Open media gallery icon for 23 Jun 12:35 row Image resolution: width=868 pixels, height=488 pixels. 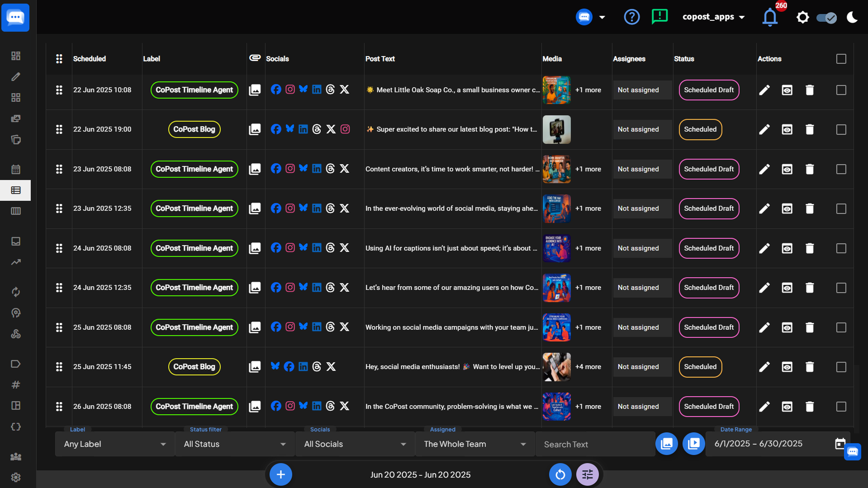click(x=255, y=208)
